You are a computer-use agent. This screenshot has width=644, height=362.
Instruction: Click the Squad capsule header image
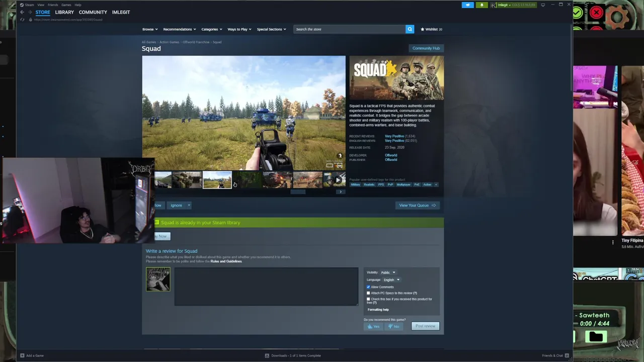coord(396,78)
